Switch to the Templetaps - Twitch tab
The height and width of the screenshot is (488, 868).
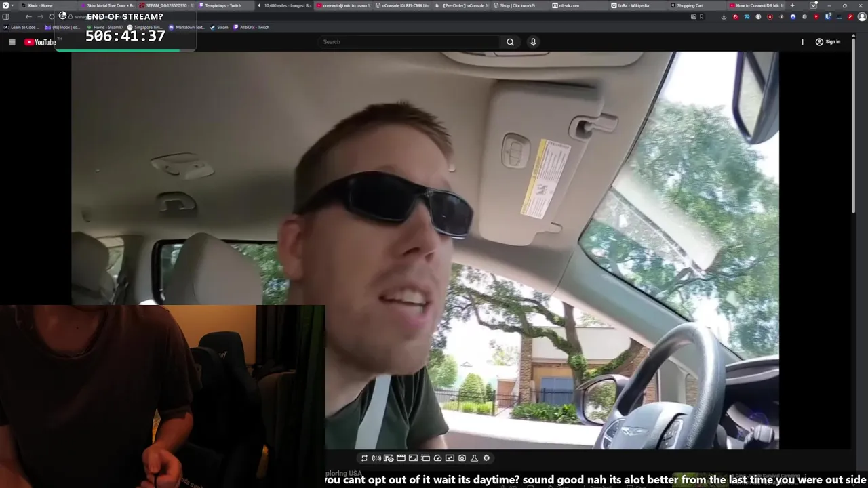224,5
